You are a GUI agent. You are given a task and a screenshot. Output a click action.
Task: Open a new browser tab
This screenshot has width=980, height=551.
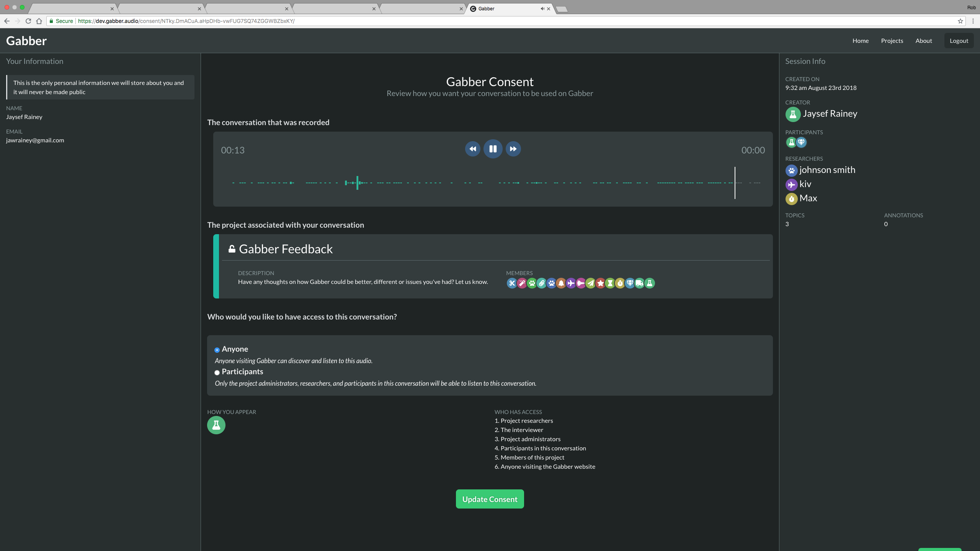pyautogui.click(x=562, y=9)
